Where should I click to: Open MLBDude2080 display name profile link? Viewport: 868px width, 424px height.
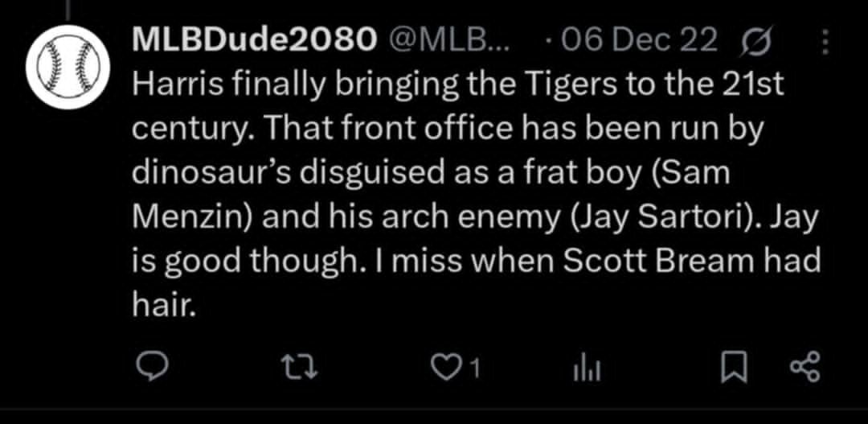tap(252, 40)
